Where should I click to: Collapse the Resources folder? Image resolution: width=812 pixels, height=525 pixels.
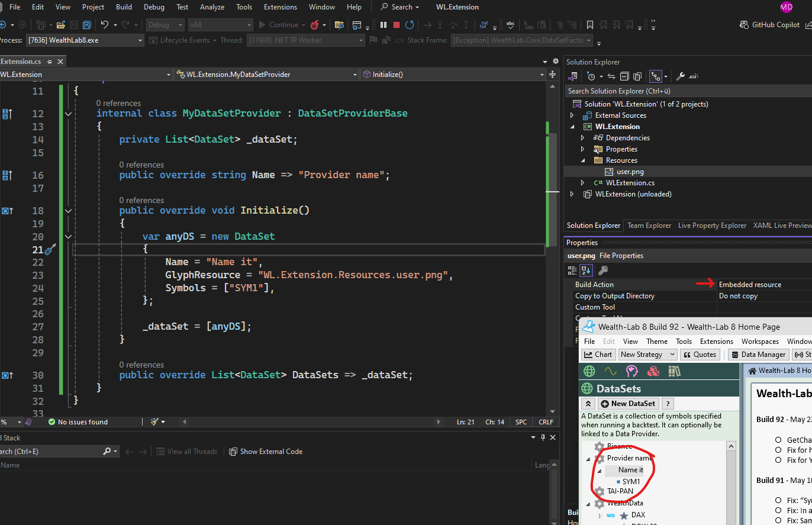click(x=583, y=160)
